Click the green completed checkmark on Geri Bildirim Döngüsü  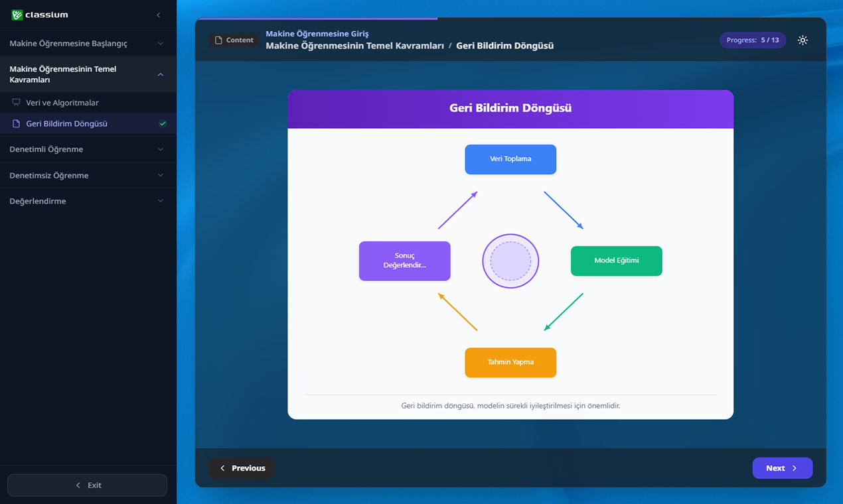click(163, 124)
